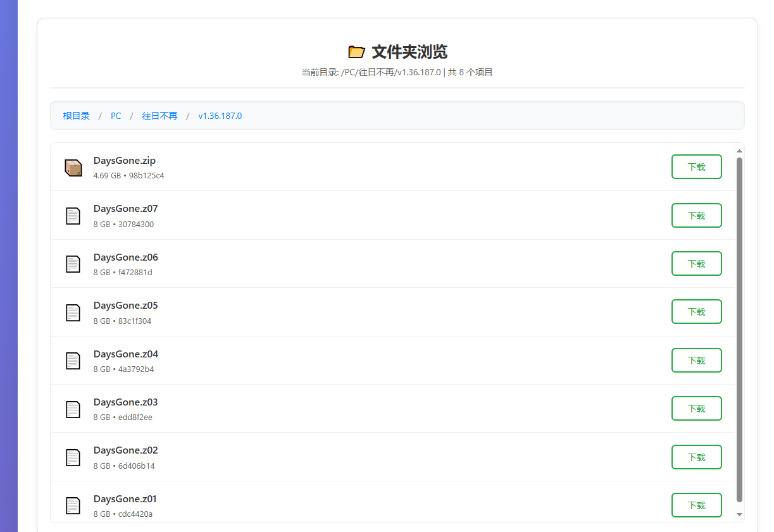Click the scrollbar down arrow of the file list
774x532 pixels.
point(740,515)
